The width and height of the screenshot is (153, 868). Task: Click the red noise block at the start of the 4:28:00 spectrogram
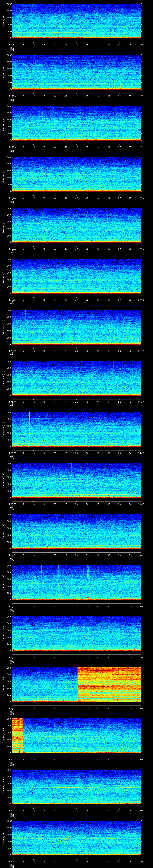pyautogui.click(x=17, y=736)
